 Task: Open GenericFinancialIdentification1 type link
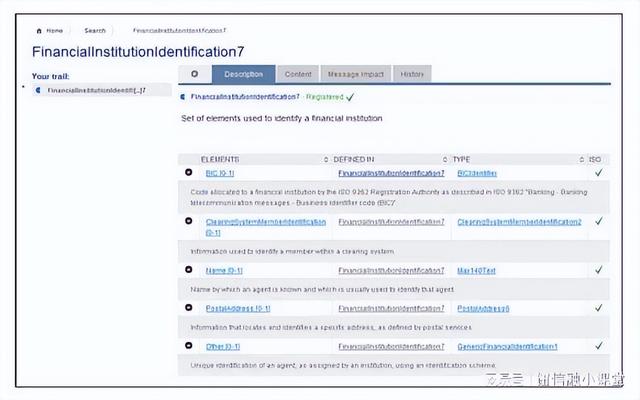pyautogui.click(x=507, y=347)
